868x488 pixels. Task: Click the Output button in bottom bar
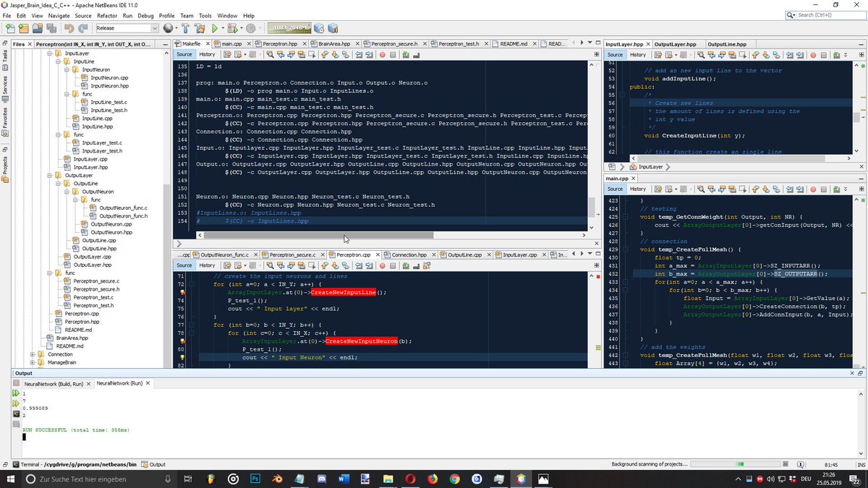click(153, 464)
